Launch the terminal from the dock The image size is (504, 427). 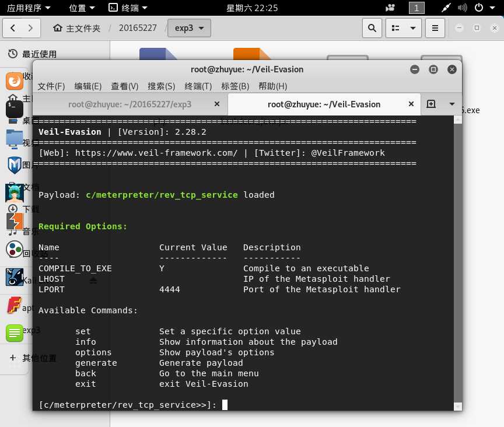(15, 109)
